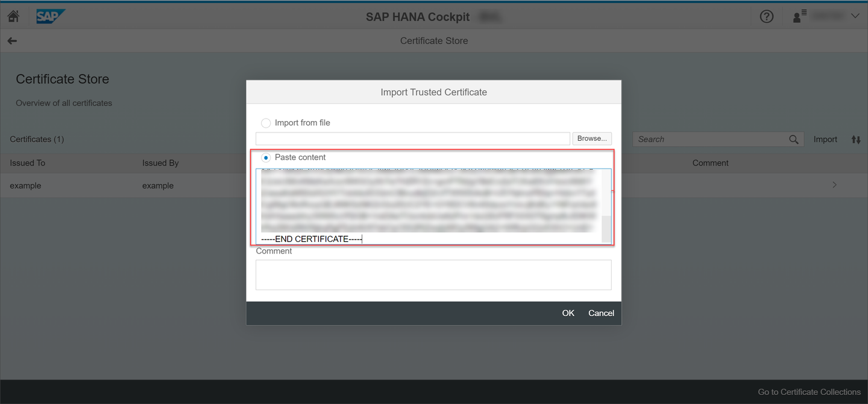This screenshot has width=868, height=404.
Task: Click the Issued By column header
Action: [x=160, y=163]
